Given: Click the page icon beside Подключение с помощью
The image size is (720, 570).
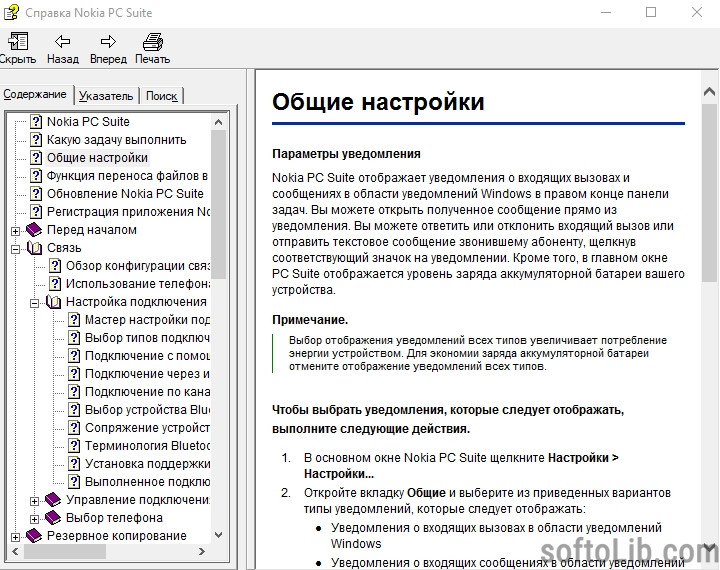Looking at the screenshot, I should click(74, 356).
